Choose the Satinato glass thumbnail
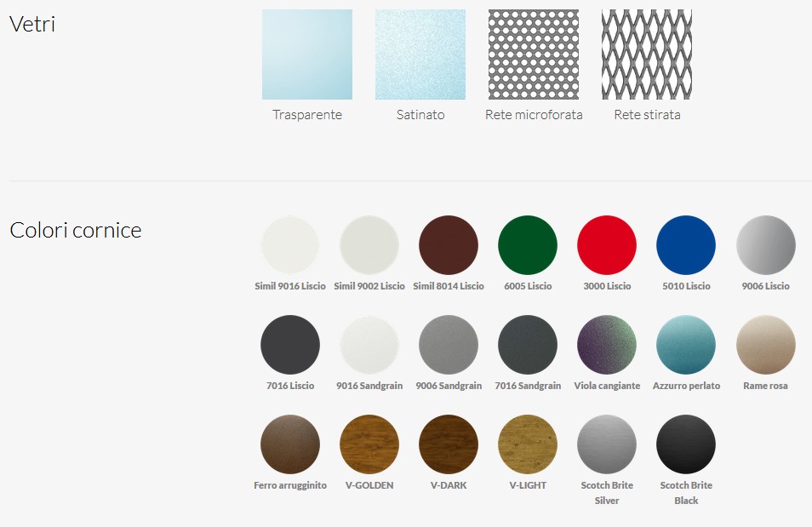This screenshot has height=527, width=812. [x=420, y=54]
